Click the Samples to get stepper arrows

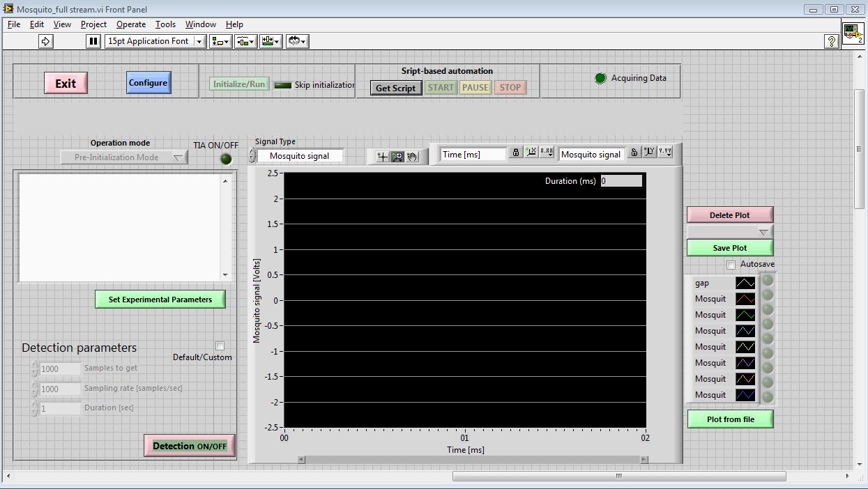pos(34,369)
